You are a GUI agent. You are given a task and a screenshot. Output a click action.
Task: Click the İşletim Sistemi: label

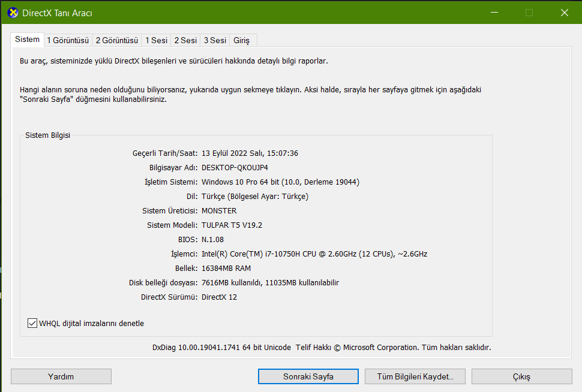pos(171,182)
